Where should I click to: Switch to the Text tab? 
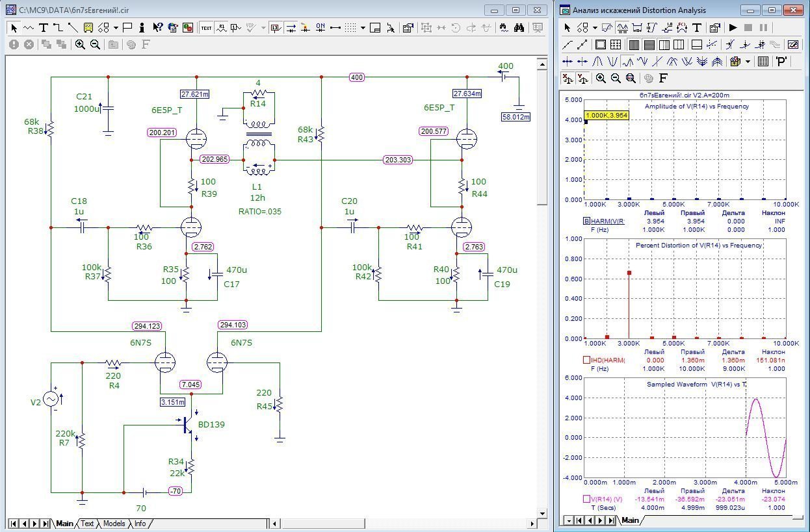(87, 524)
